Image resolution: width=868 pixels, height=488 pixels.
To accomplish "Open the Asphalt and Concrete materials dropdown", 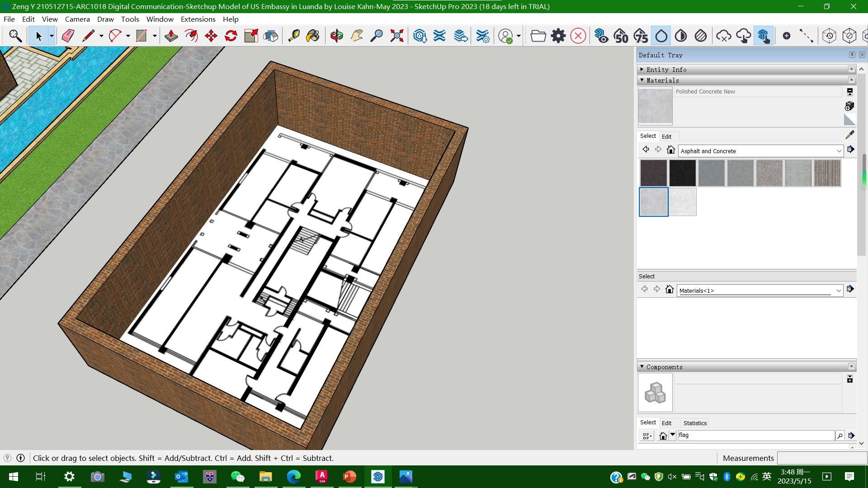I will 839,151.
